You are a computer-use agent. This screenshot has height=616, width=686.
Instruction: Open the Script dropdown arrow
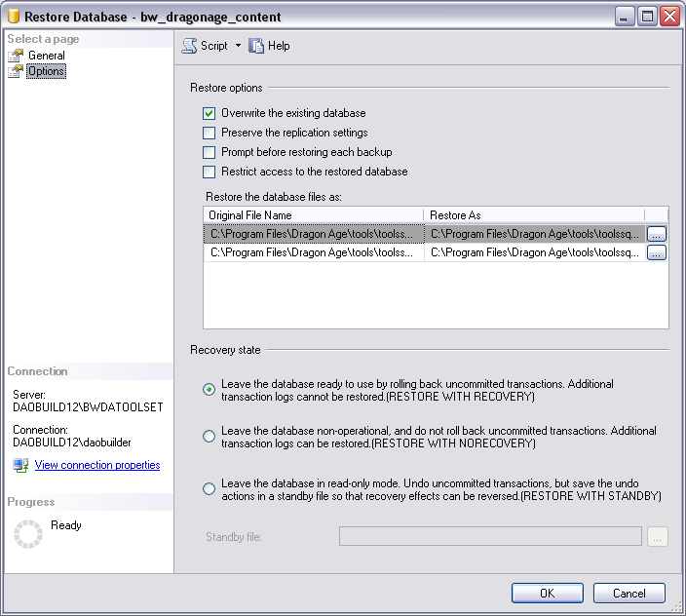(x=238, y=46)
